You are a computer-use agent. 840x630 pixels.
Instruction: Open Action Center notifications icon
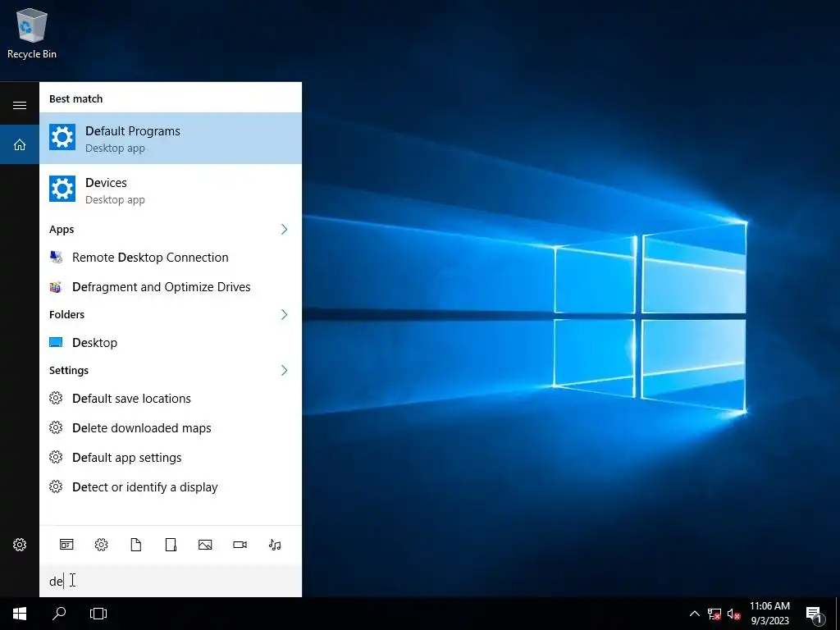point(814,614)
